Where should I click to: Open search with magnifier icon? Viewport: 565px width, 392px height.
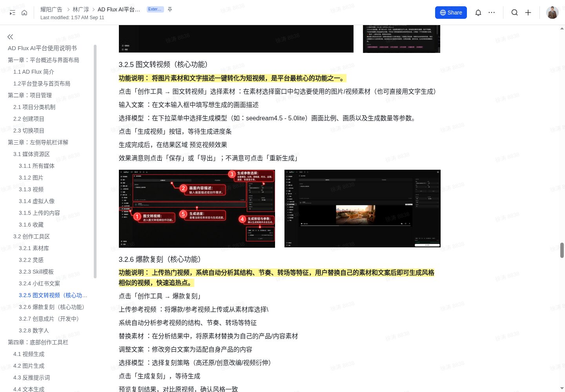[x=514, y=13]
